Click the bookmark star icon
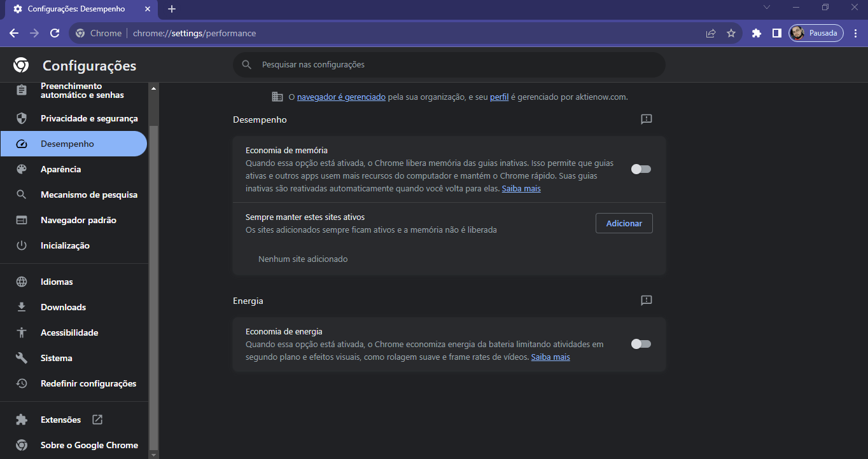This screenshot has height=459, width=868. (x=731, y=33)
